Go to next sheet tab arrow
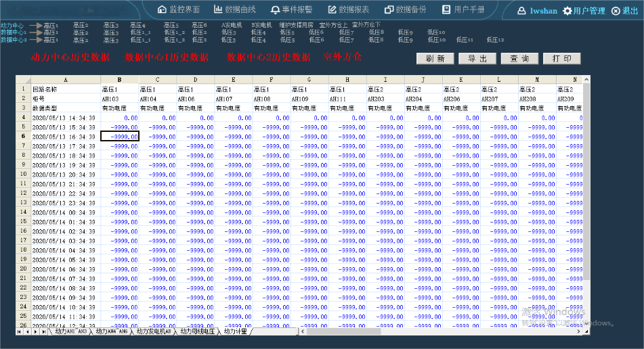 point(36,331)
